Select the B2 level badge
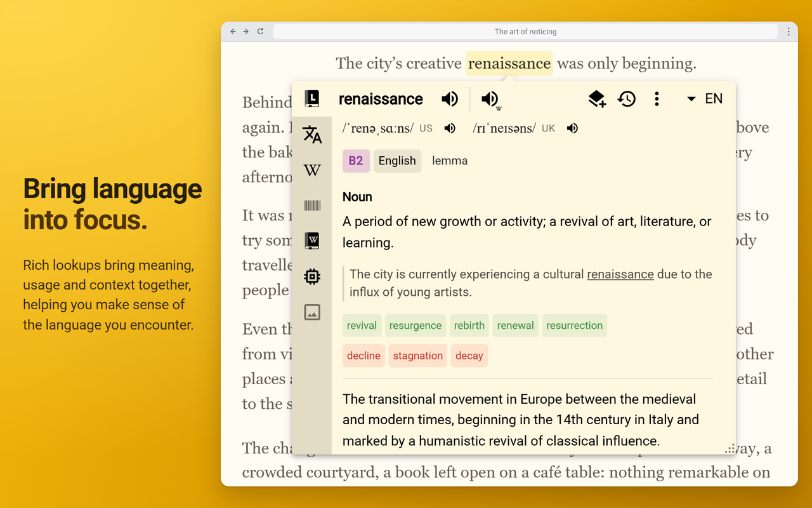Screen dimensions: 812x508 point(356,161)
